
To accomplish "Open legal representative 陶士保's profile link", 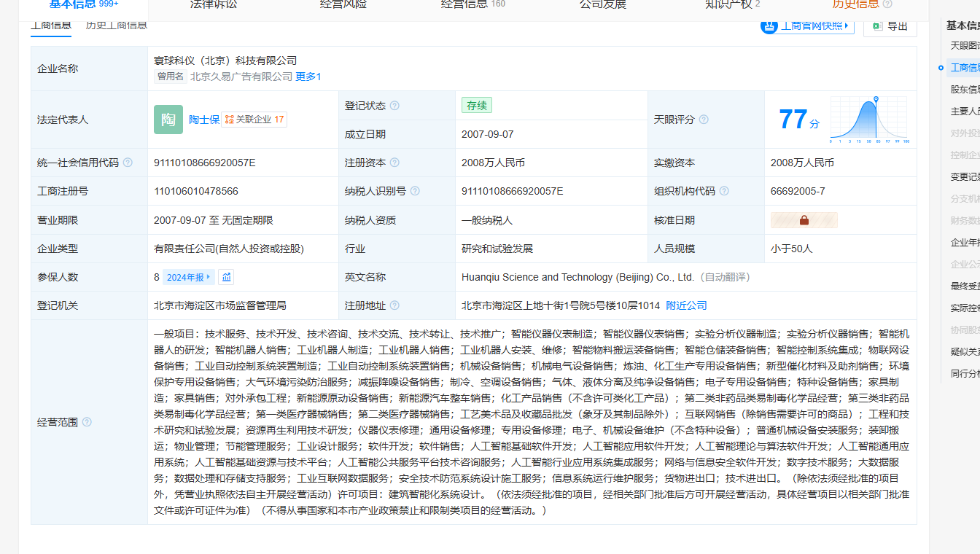I will coord(203,120).
